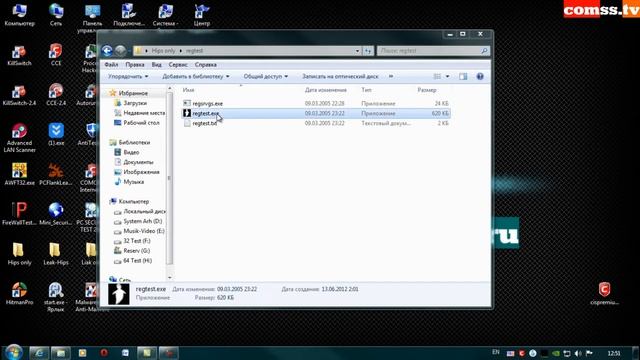This screenshot has height=360, width=640.
Task: Open the KillSwitch-2.4 desktop icon
Action: point(19,95)
